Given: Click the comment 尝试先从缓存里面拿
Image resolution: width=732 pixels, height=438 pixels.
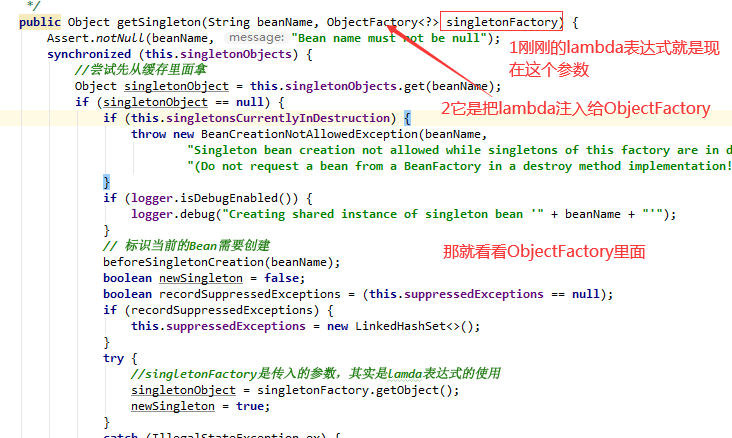Looking at the screenshot, I should click(x=140, y=70).
